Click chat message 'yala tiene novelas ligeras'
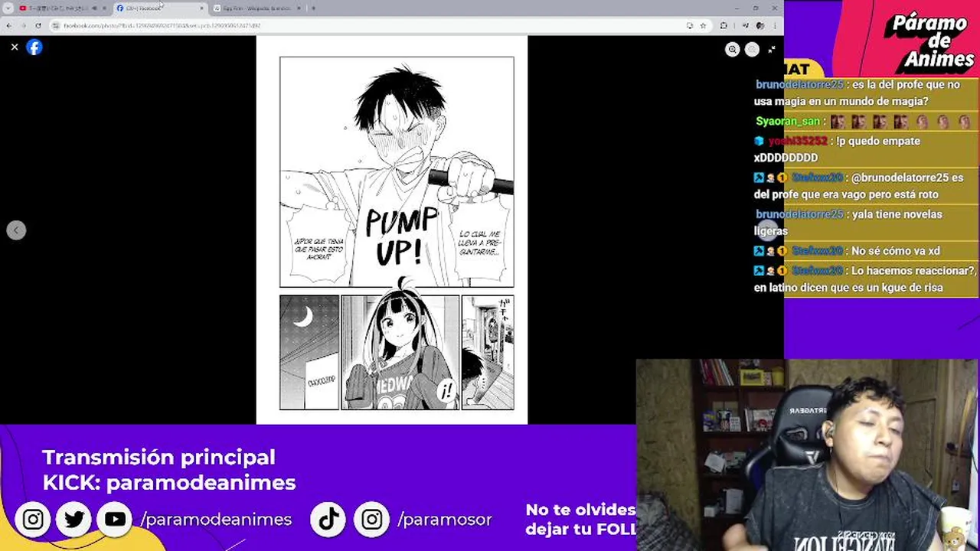The width and height of the screenshot is (980, 551). click(848, 223)
